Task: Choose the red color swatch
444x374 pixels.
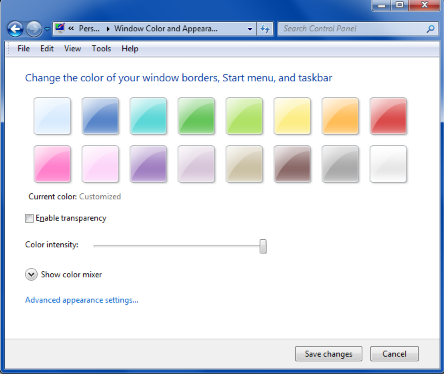Action: 388,116
